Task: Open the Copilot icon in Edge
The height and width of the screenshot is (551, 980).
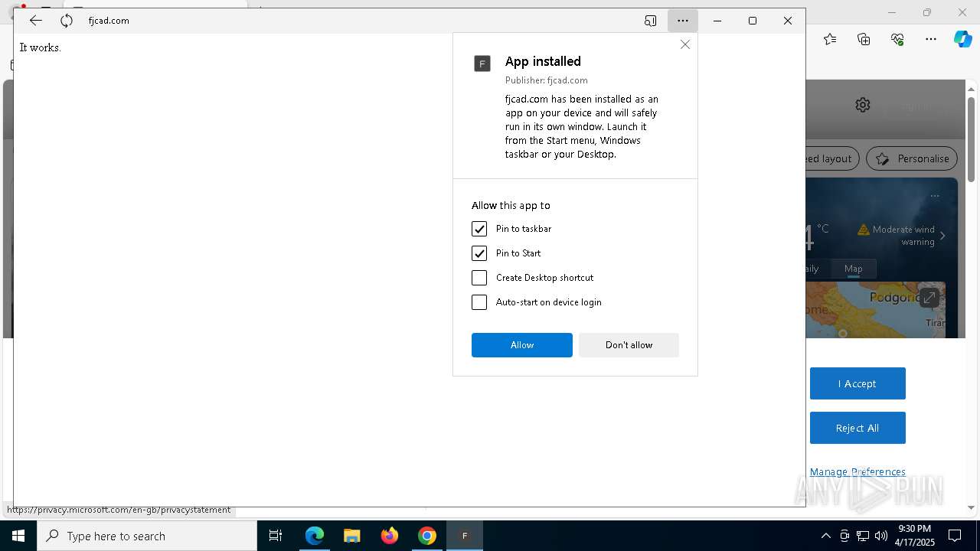Action: pyautogui.click(x=962, y=39)
